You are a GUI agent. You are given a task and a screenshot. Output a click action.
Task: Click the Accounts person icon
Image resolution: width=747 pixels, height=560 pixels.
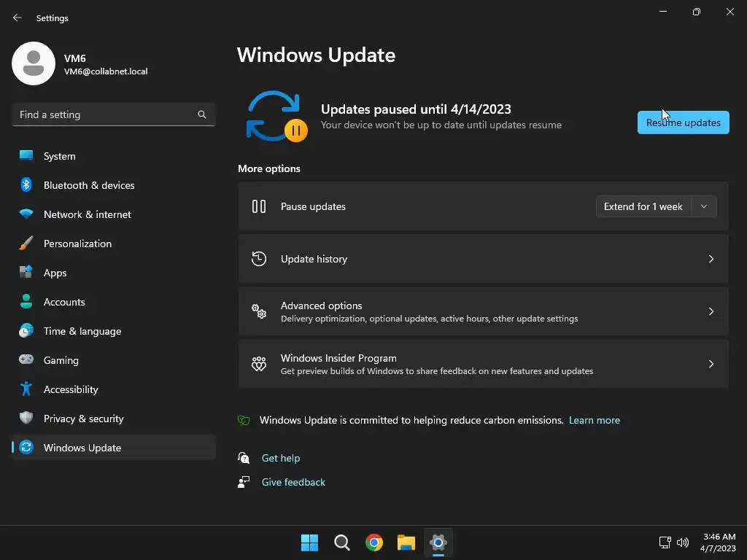click(x=26, y=301)
